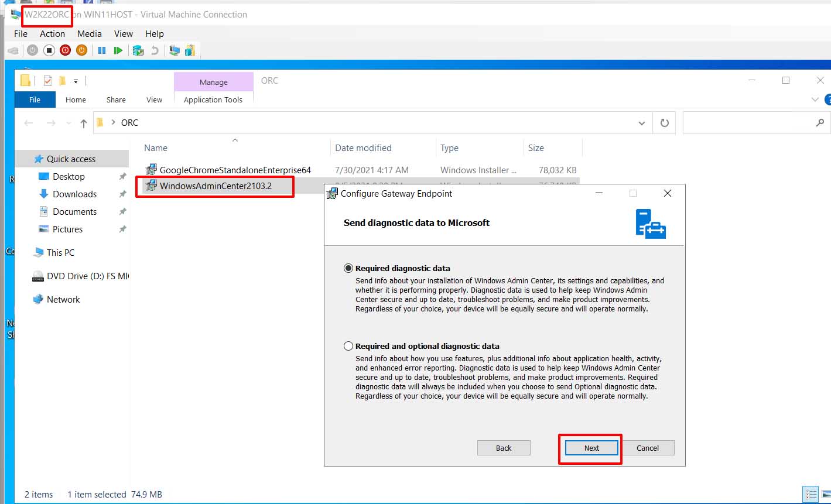Open Pictures in navigation pane
The height and width of the screenshot is (504, 831).
point(67,229)
